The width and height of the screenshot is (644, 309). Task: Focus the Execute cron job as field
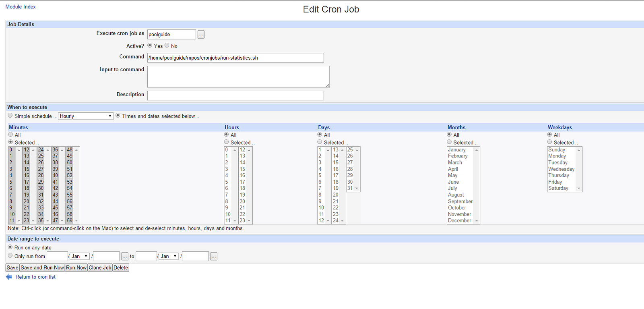click(x=172, y=35)
